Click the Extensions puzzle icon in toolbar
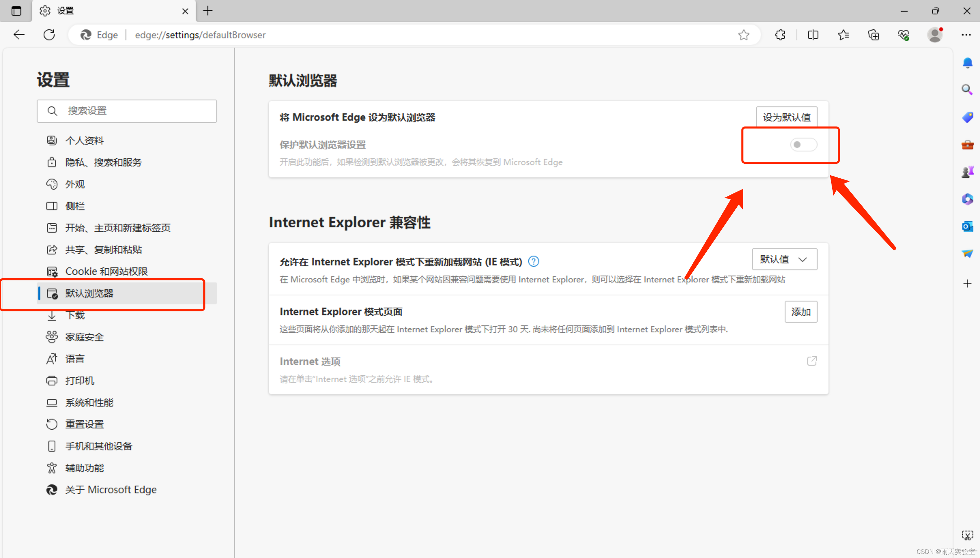 [780, 35]
